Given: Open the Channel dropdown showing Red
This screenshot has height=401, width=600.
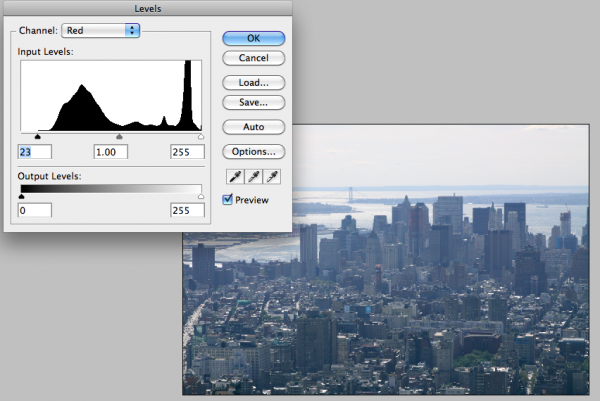Looking at the screenshot, I should 100,30.
